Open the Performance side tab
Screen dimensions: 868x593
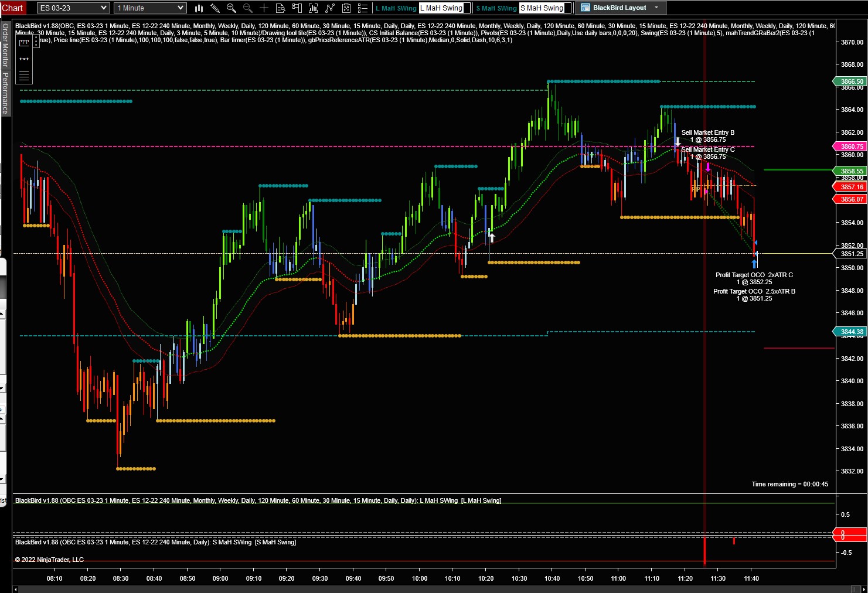click(x=5, y=93)
